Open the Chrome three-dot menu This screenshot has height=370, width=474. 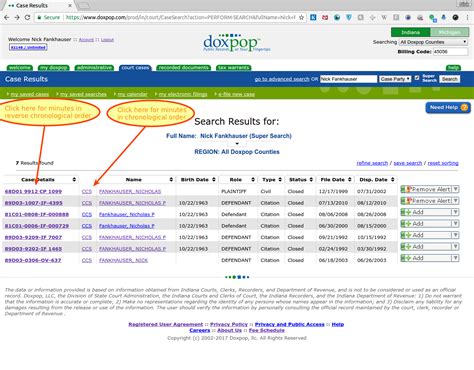(x=468, y=17)
